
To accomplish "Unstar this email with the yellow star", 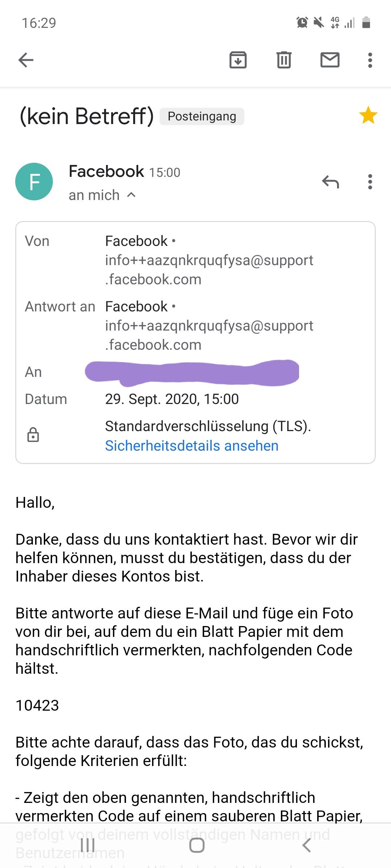I will click(368, 116).
